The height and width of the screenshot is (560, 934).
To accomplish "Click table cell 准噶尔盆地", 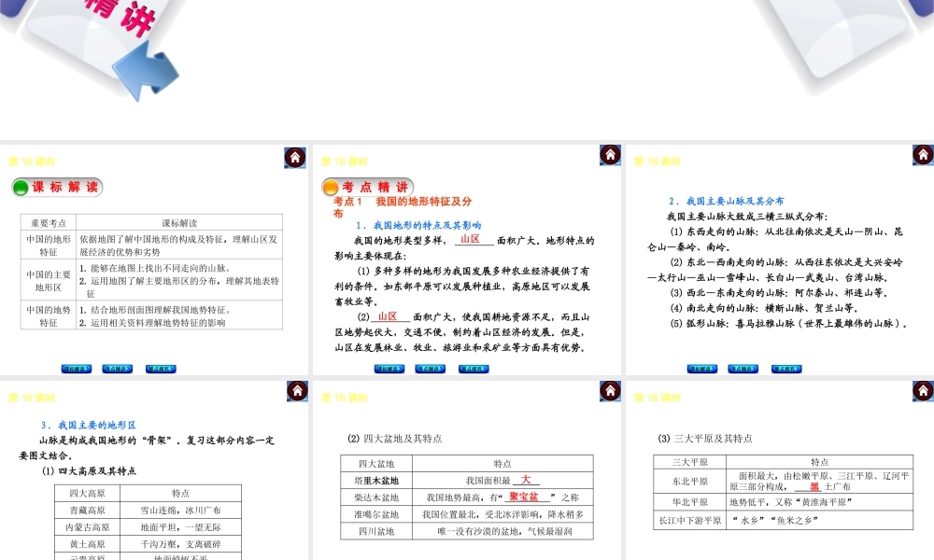I will click(375, 514).
